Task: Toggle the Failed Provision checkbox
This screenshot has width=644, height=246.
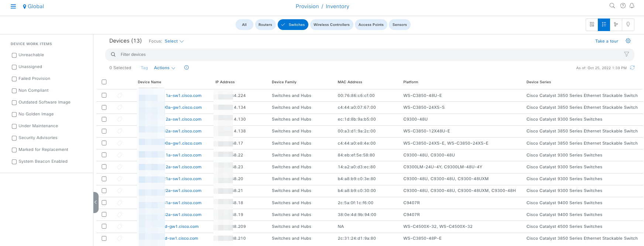Action: click(x=14, y=79)
